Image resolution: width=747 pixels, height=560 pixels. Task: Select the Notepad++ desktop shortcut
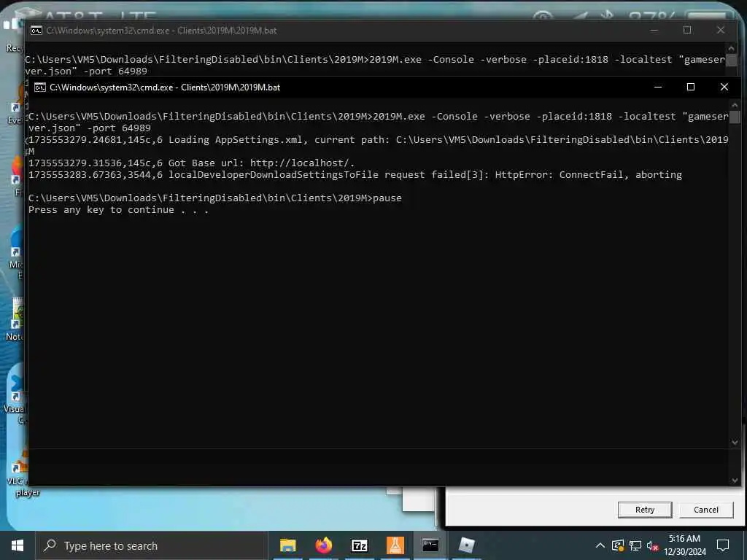coord(15,319)
